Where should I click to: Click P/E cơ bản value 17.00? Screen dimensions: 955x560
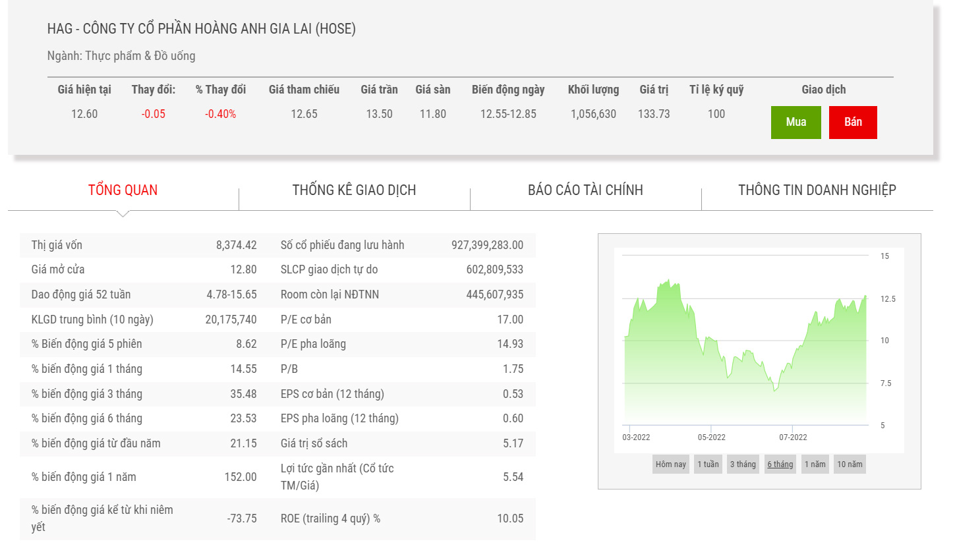[510, 320]
